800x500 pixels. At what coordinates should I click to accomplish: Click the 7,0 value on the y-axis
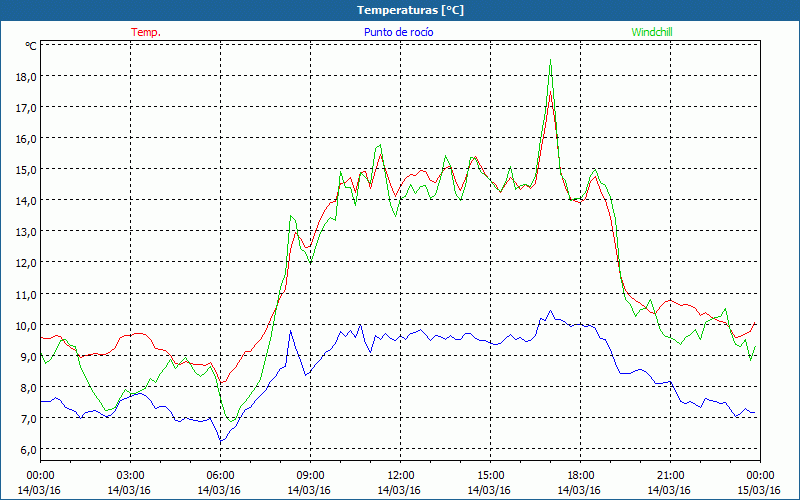(29, 419)
